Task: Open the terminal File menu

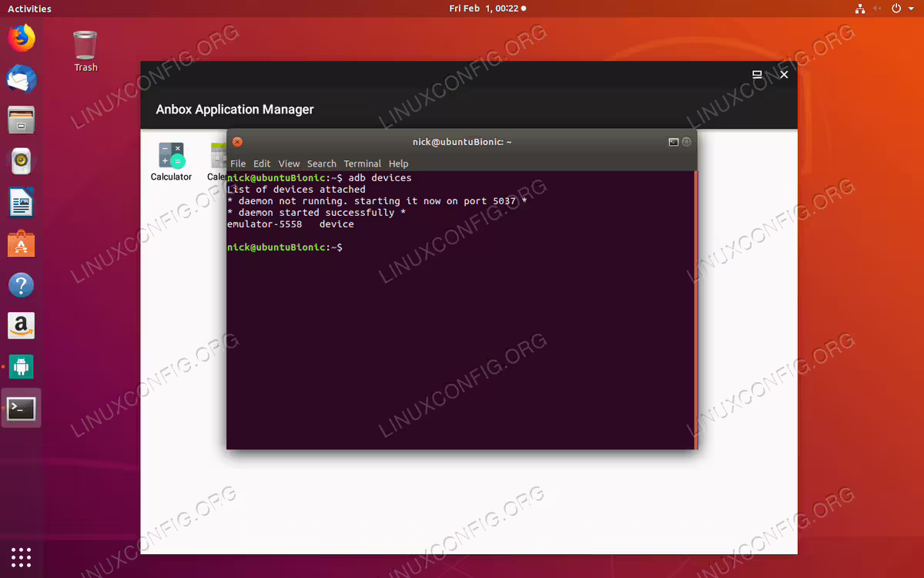Action: coord(238,163)
